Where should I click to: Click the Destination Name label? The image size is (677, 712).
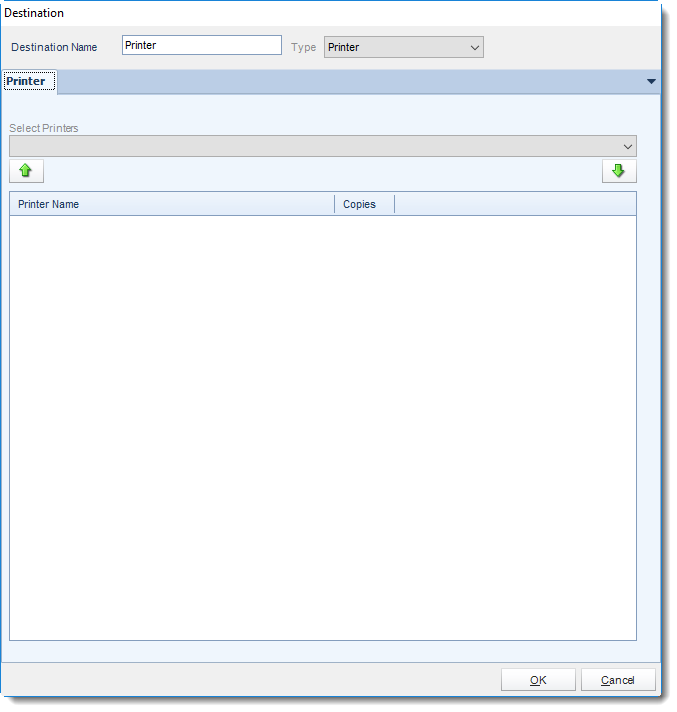pos(54,47)
